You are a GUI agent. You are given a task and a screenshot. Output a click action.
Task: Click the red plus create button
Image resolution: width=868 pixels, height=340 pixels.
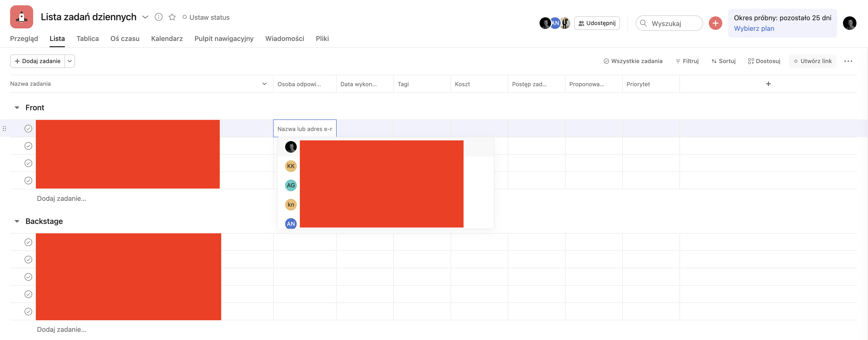coord(715,23)
